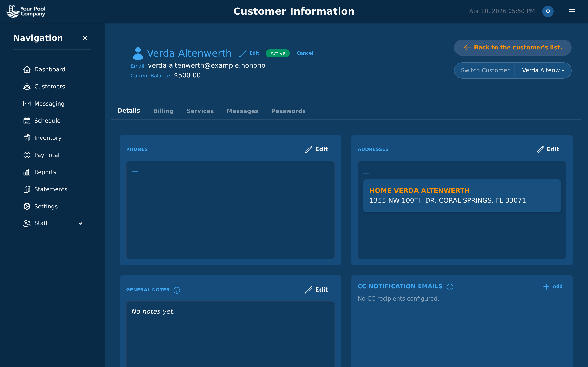Switch to the Billing tab
This screenshot has height=367, width=588.
click(163, 111)
